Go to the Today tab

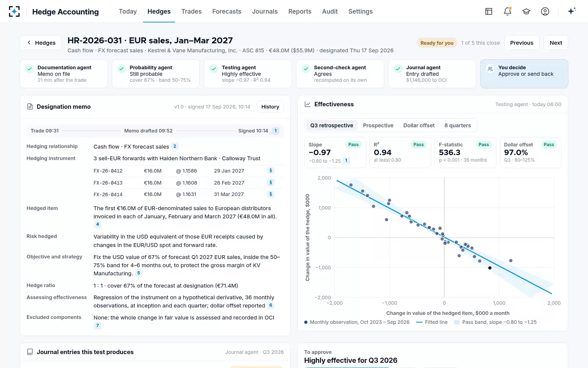pos(128,11)
